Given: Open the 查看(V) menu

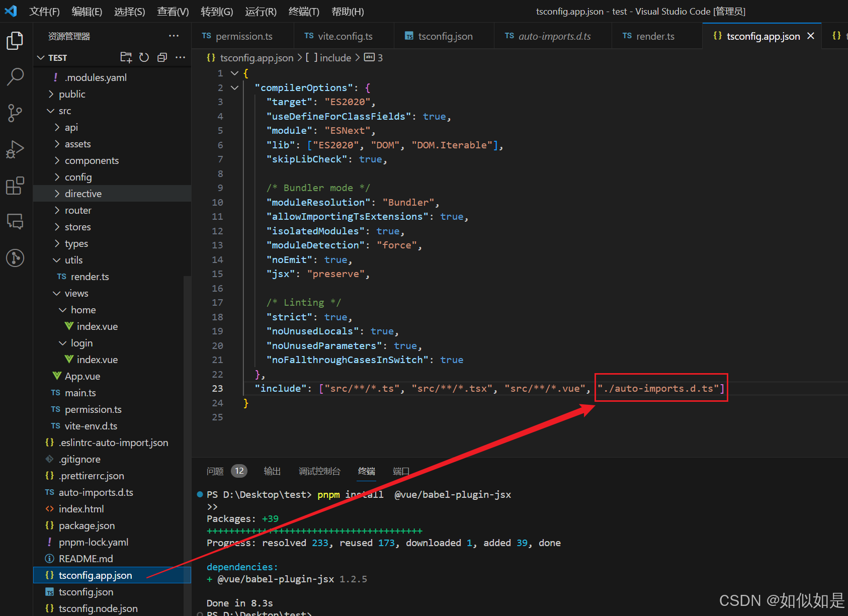Looking at the screenshot, I should click(173, 12).
